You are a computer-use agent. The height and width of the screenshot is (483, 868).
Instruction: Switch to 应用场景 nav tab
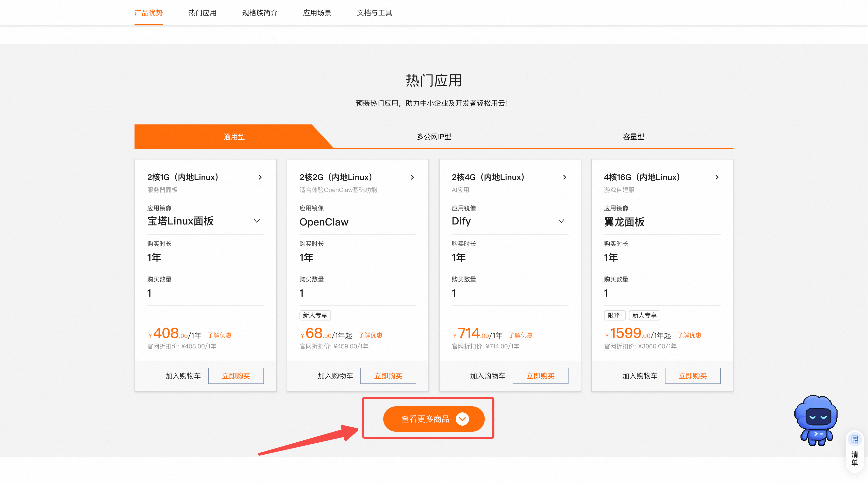(x=317, y=13)
